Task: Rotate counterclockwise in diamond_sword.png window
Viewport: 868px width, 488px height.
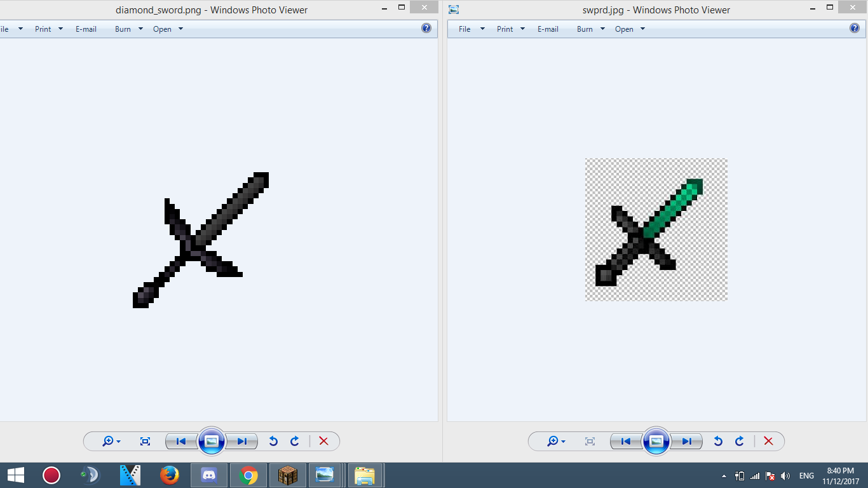Action: point(273,441)
